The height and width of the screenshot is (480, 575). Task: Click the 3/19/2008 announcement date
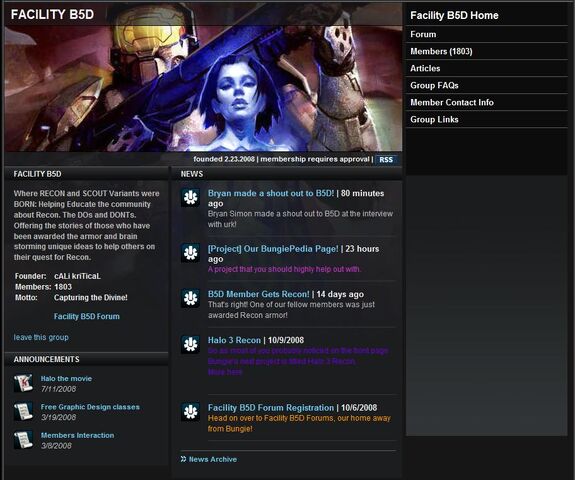(59, 417)
